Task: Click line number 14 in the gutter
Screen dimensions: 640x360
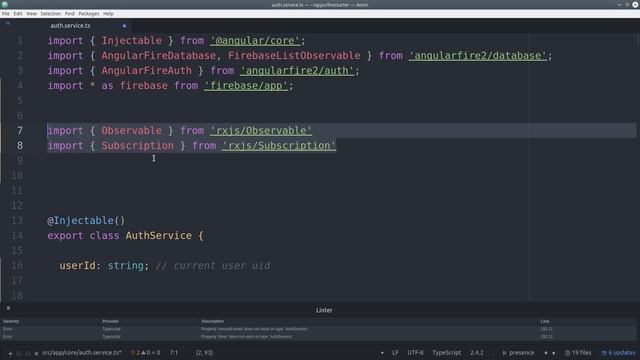Action: point(17,236)
